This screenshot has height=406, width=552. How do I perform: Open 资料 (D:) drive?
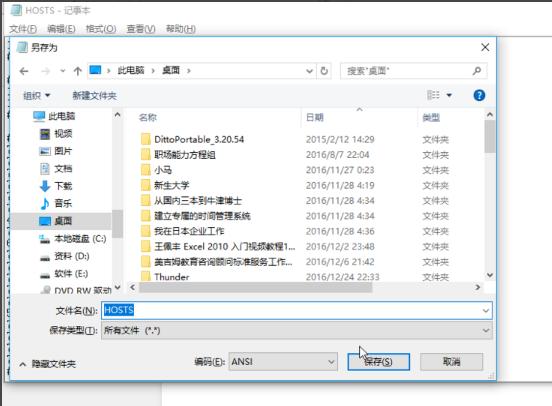(x=71, y=256)
